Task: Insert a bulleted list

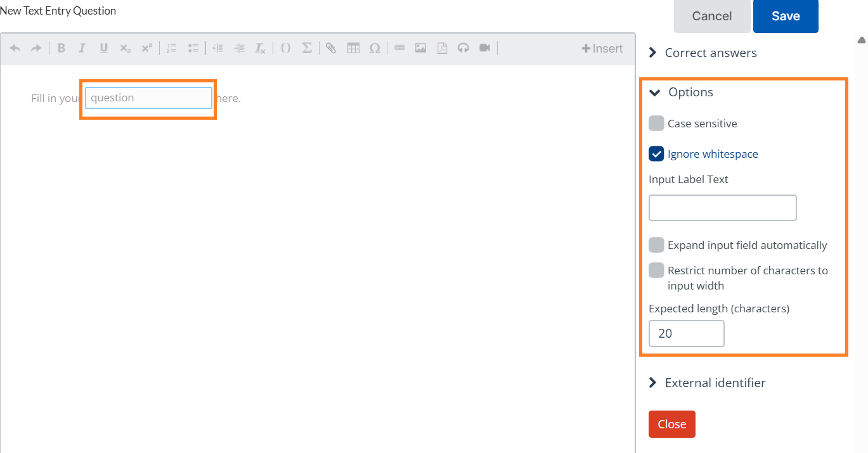Action: coord(193,48)
